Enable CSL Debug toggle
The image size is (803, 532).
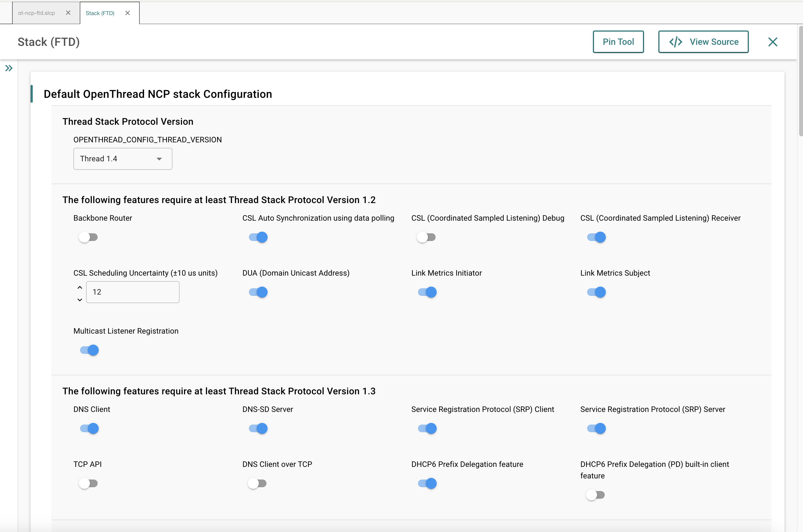427,237
